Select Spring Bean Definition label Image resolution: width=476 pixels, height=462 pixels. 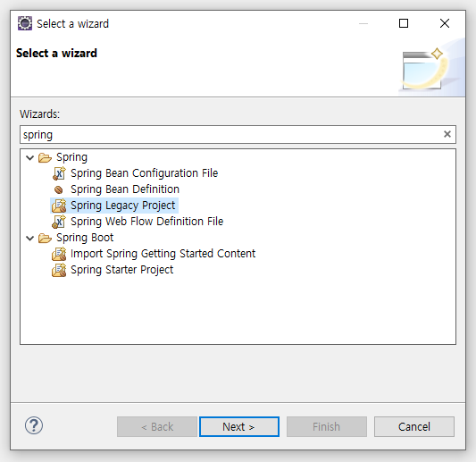(125, 189)
